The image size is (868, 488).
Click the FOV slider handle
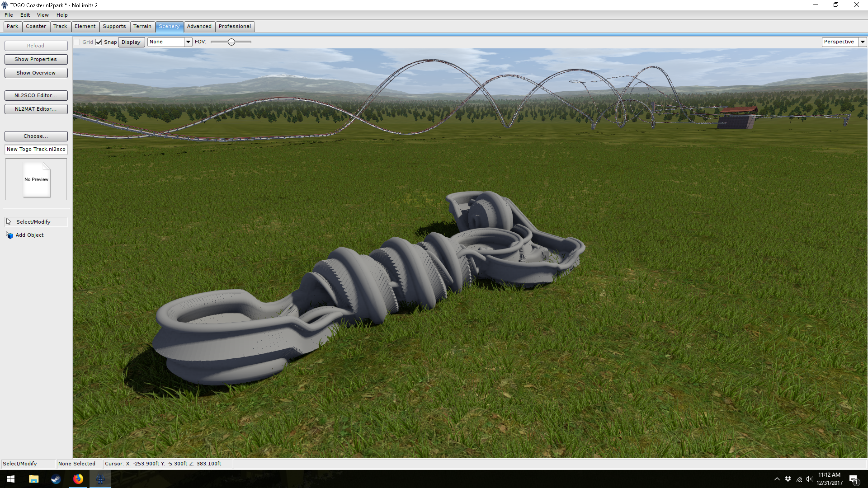231,42
